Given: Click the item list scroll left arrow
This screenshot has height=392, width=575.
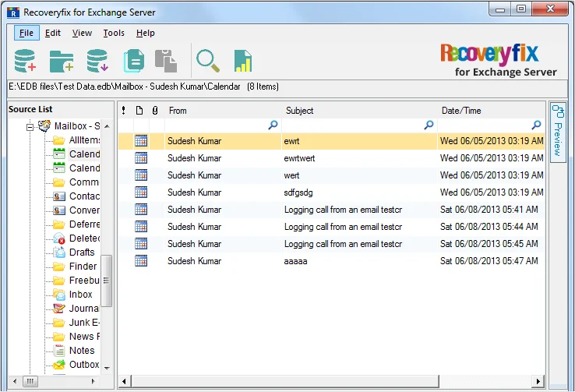Looking at the screenshot, I should [125, 382].
